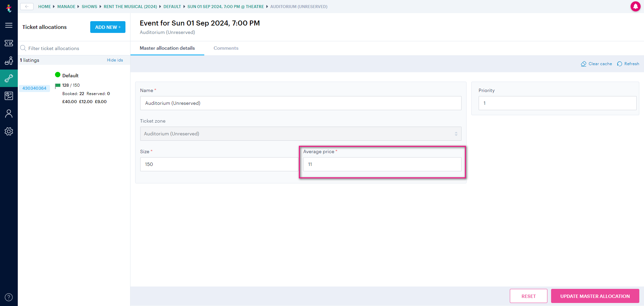Open the Ticket zone dropdown
644x306 pixels.
point(301,133)
